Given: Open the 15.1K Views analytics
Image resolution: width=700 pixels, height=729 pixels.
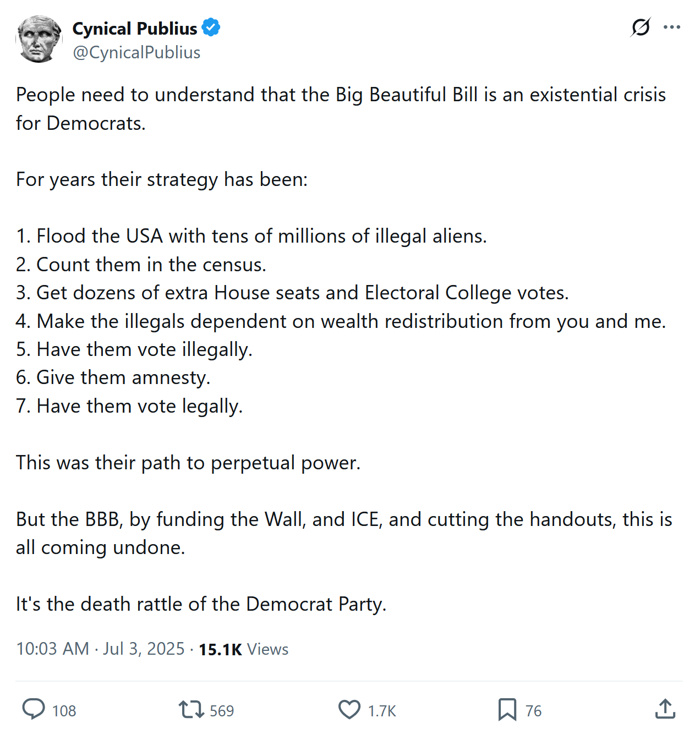Looking at the screenshot, I should pos(243,649).
